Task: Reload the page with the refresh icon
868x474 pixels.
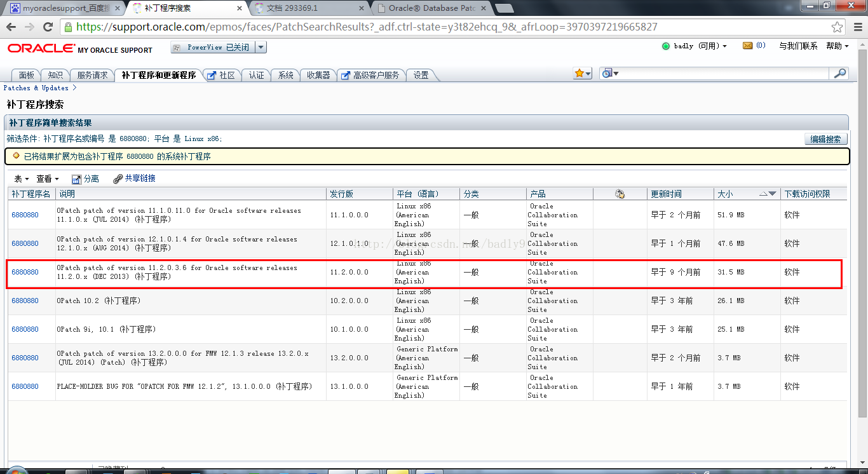Action: [x=48, y=27]
